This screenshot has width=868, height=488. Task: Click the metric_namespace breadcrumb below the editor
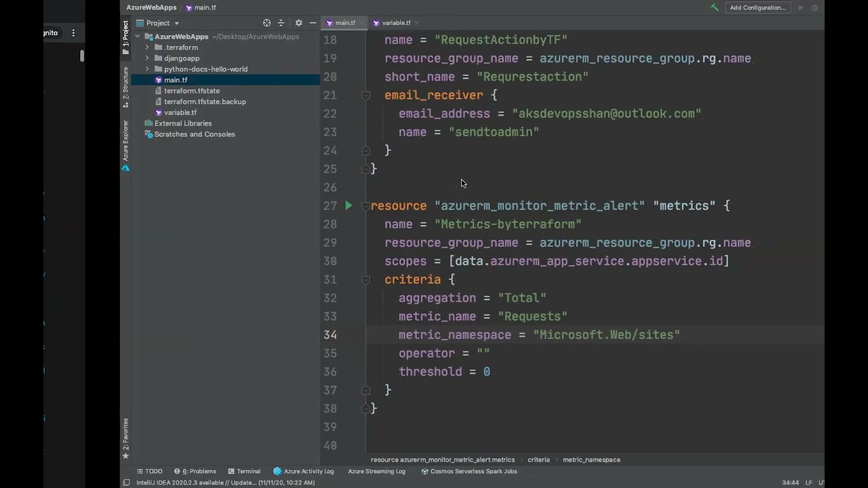pos(591,460)
